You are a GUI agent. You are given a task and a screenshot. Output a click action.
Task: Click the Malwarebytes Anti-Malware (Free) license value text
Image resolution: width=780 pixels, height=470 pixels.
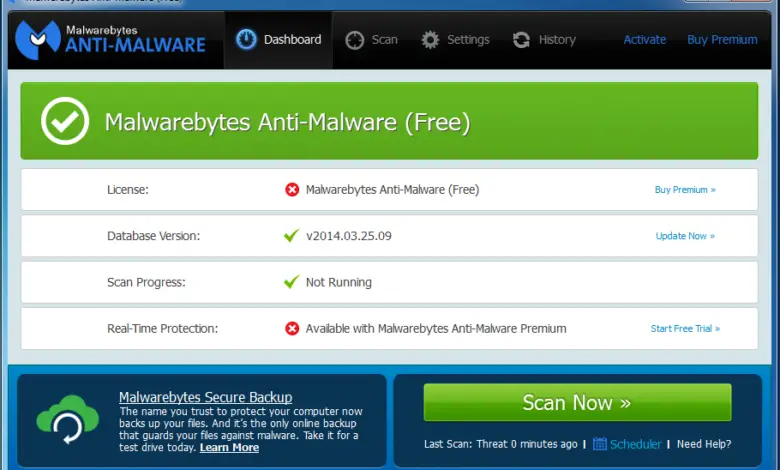[392, 189]
